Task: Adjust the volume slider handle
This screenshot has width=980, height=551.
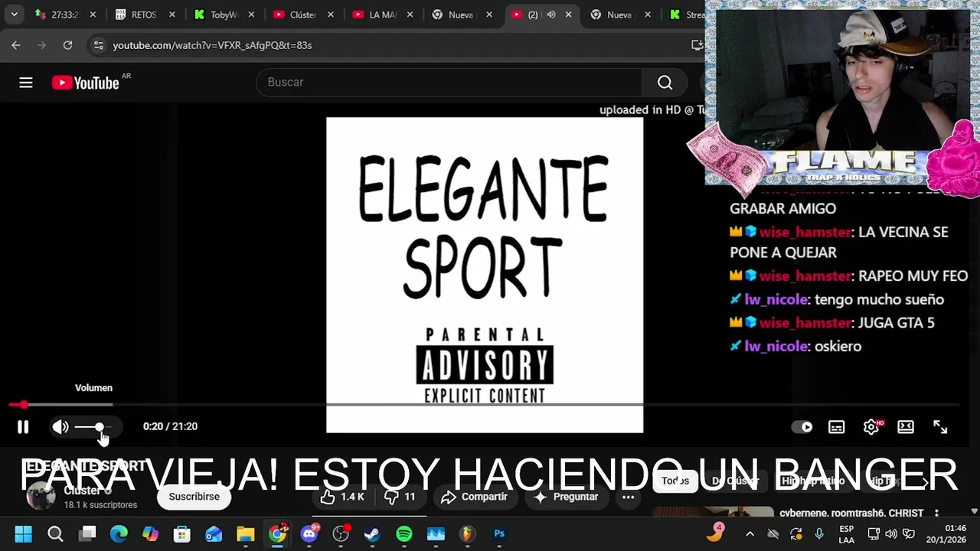Action: click(100, 427)
